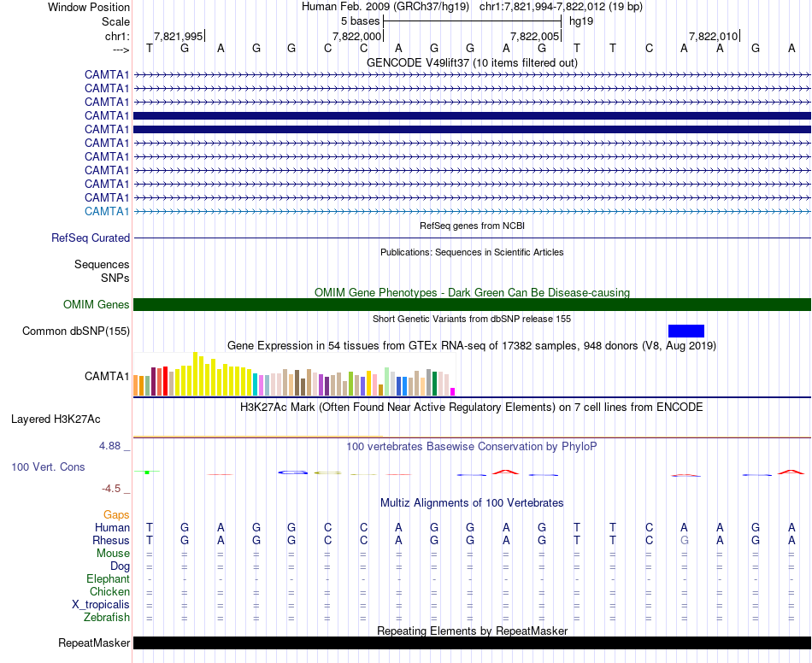Open Common dbSNP(155) track settings label
812x663 pixels.
76,331
